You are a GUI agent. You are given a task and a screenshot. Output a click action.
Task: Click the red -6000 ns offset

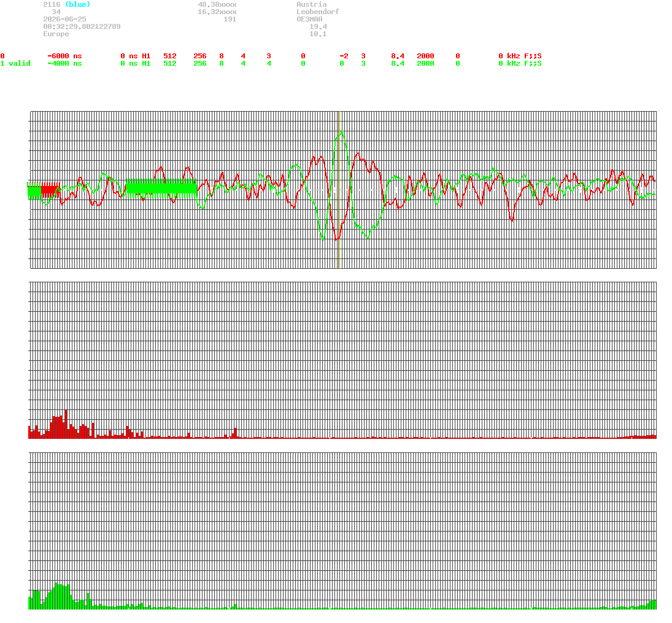64,56
